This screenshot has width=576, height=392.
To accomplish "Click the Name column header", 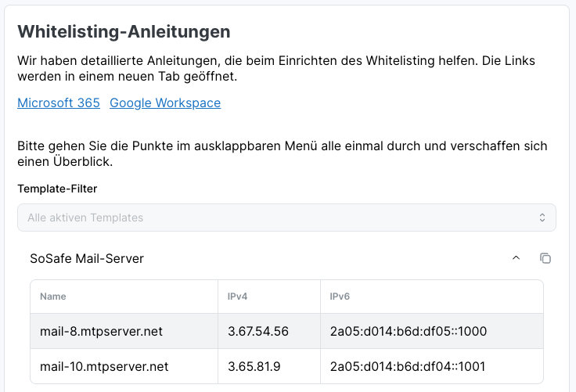I will pos(53,297).
